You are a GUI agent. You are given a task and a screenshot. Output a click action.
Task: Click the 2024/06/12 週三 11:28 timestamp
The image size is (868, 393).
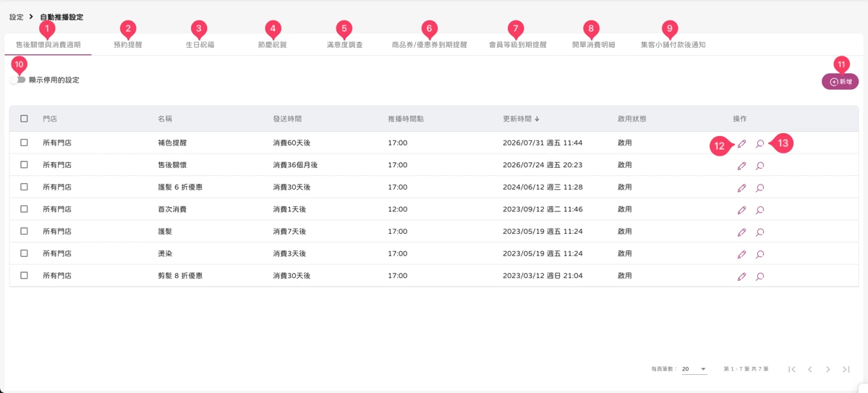(x=542, y=187)
